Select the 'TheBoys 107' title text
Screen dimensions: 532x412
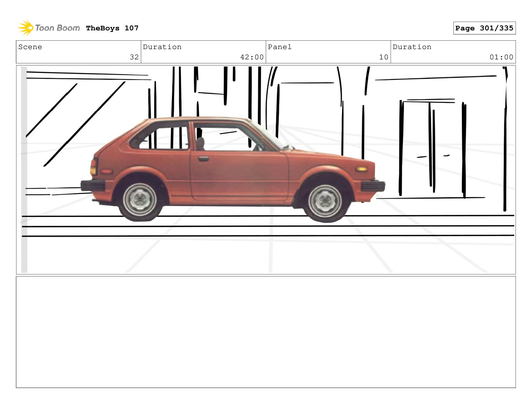[x=112, y=28]
